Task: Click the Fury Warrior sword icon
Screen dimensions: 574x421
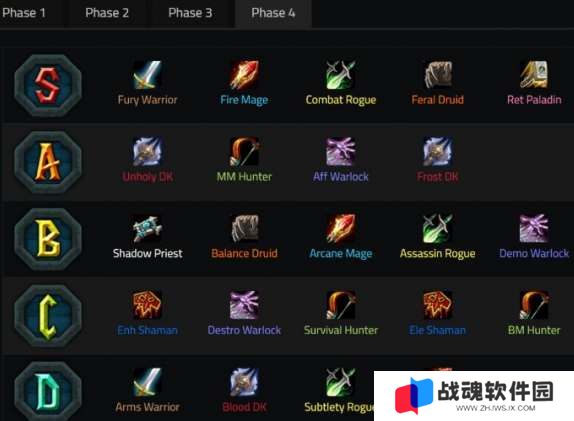Action: (147, 75)
